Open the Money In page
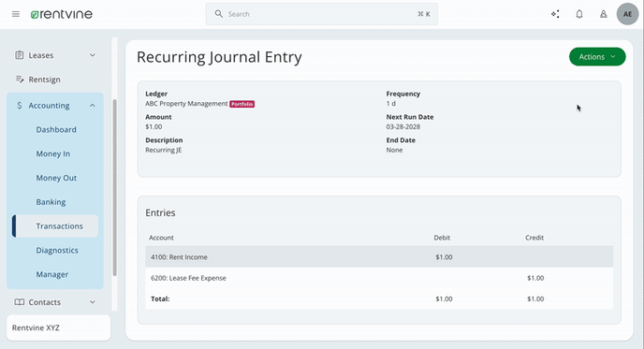The width and height of the screenshot is (644, 349). pyautogui.click(x=53, y=154)
